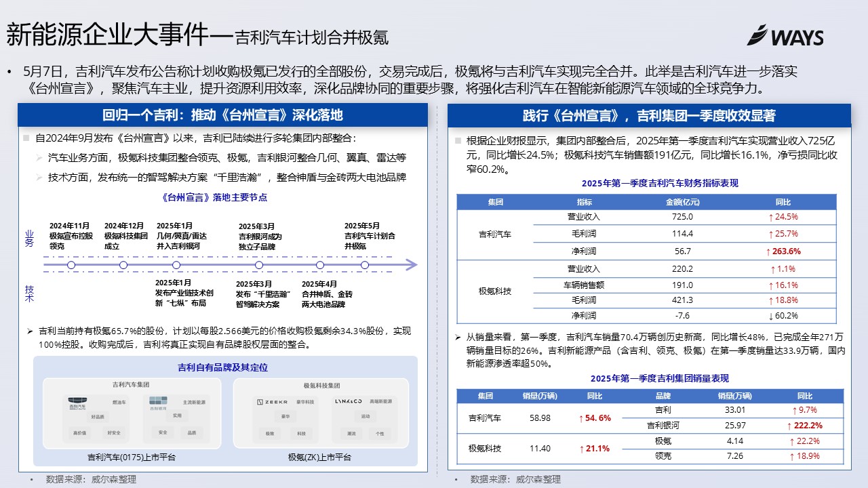Click the 421.3 amount cell
868x488 pixels.
pyautogui.click(x=682, y=300)
